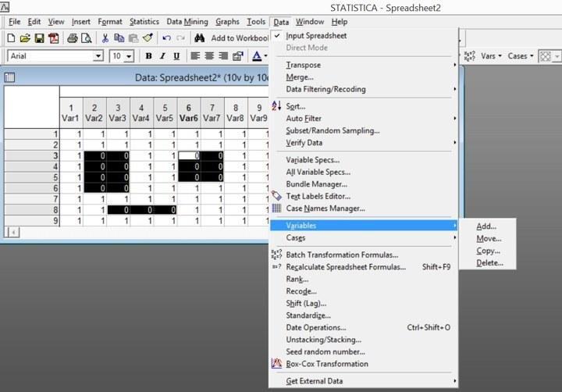Click the Cut scissors icon

click(105, 38)
